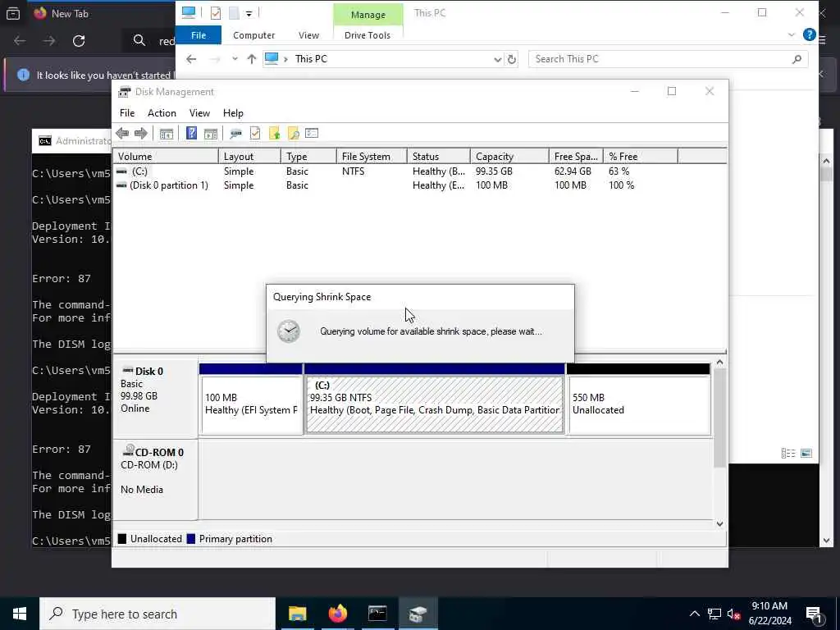This screenshot has width=840, height=630.
Task: Click the folder with green arrow toolbar icon
Action: 274,134
